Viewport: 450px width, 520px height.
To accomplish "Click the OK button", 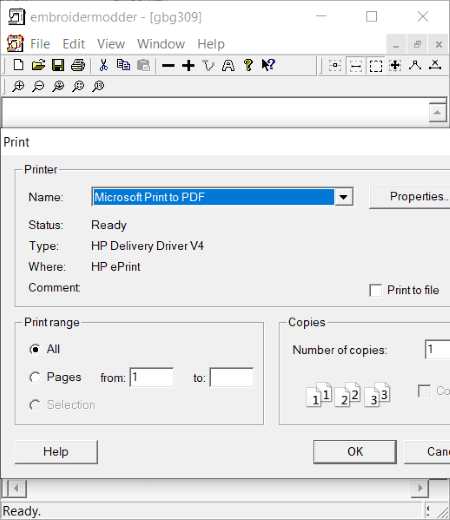I will [355, 452].
